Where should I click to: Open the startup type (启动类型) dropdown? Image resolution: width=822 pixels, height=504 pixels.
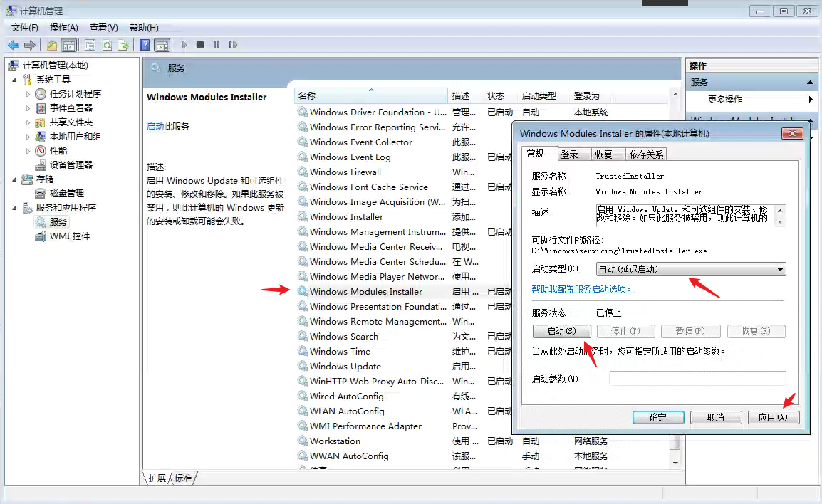click(x=691, y=269)
